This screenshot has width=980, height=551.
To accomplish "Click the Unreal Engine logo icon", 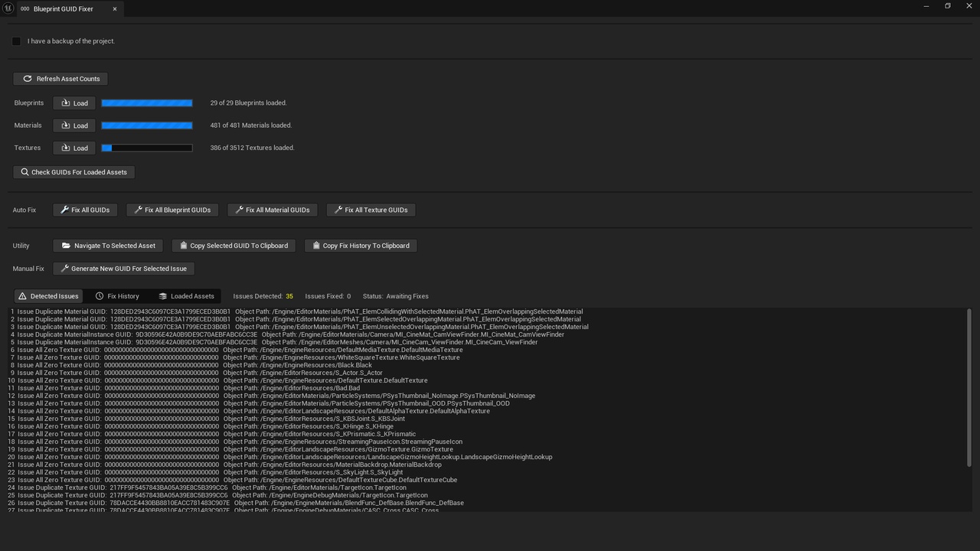I will (x=7, y=8).
